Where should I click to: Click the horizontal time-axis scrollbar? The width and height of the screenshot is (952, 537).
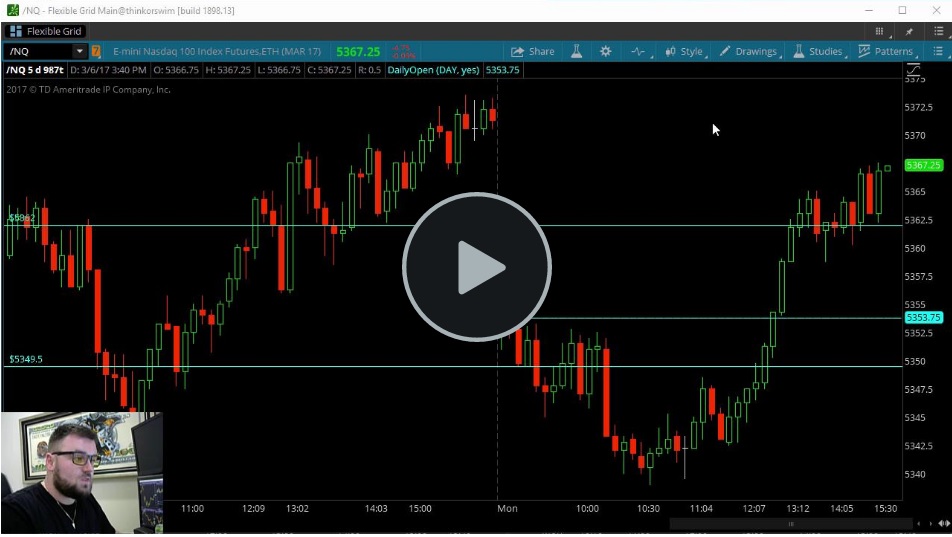tap(790, 524)
